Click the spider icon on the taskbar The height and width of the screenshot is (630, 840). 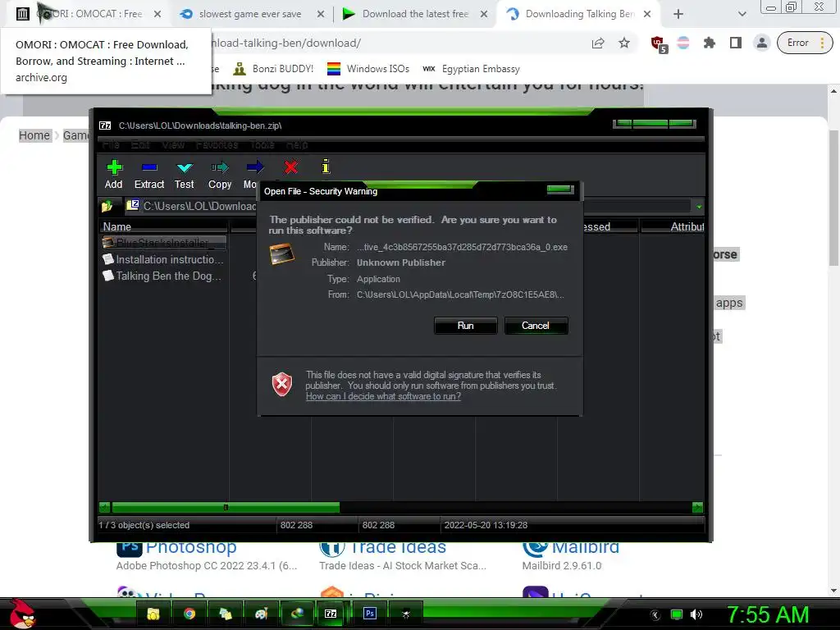(x=406, y=614)
